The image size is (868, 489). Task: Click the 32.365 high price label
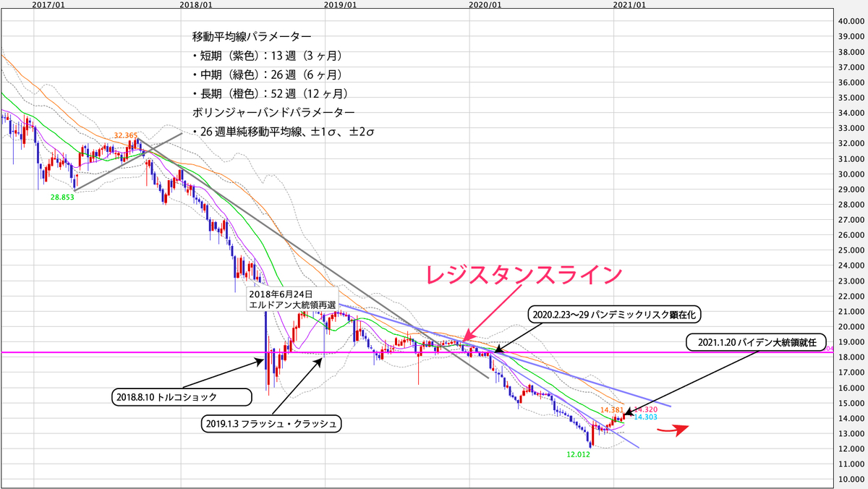(x=125, y=135)
